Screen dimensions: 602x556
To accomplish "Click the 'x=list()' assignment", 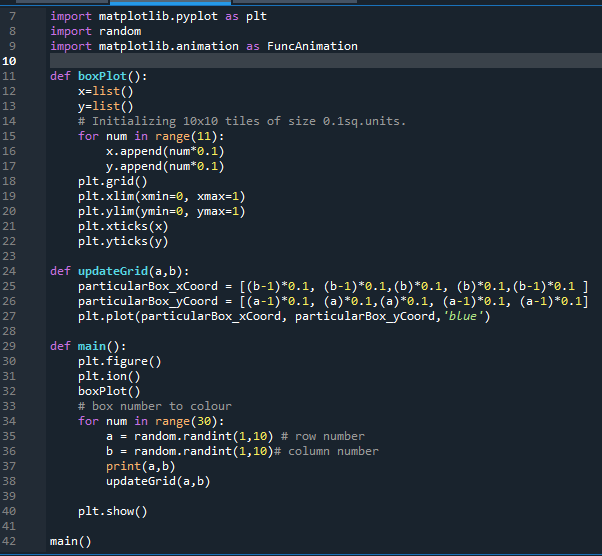I will [106, 91].
